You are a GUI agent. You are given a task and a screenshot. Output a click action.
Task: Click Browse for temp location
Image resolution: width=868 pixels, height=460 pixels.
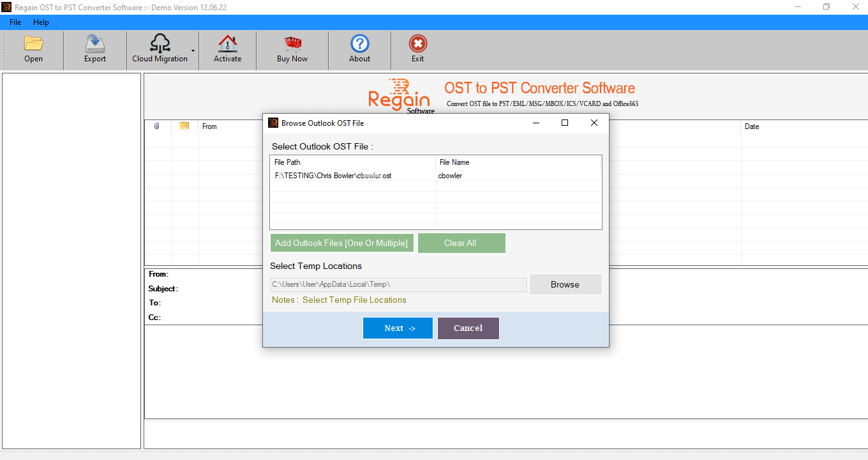(x=565, y=284)
